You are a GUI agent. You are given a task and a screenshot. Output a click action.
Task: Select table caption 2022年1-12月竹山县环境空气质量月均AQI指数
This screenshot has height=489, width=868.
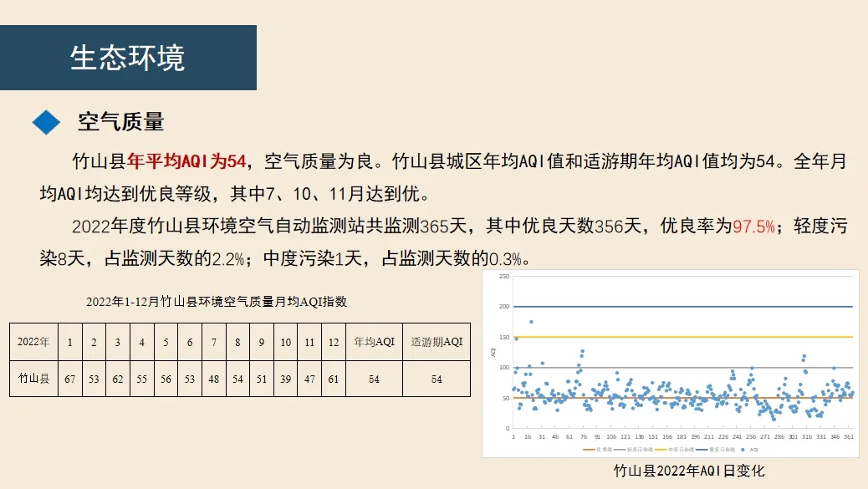pos(217,302)
